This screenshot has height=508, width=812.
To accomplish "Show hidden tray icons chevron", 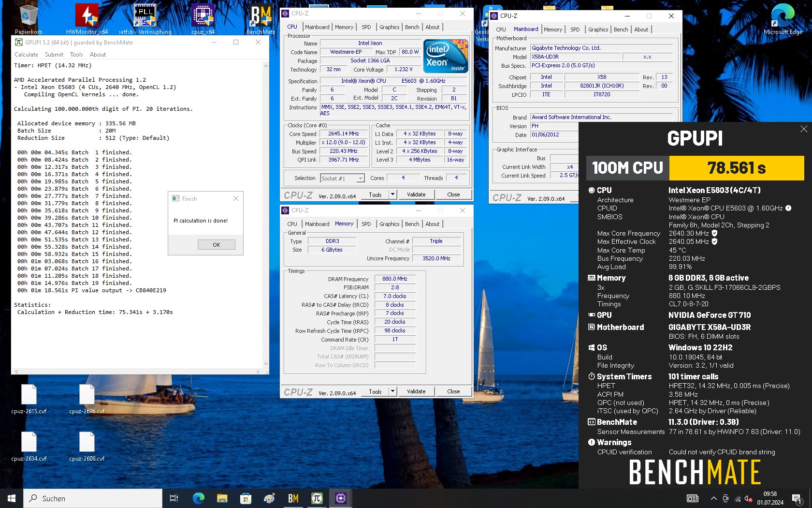I will [x=713, y=498].
